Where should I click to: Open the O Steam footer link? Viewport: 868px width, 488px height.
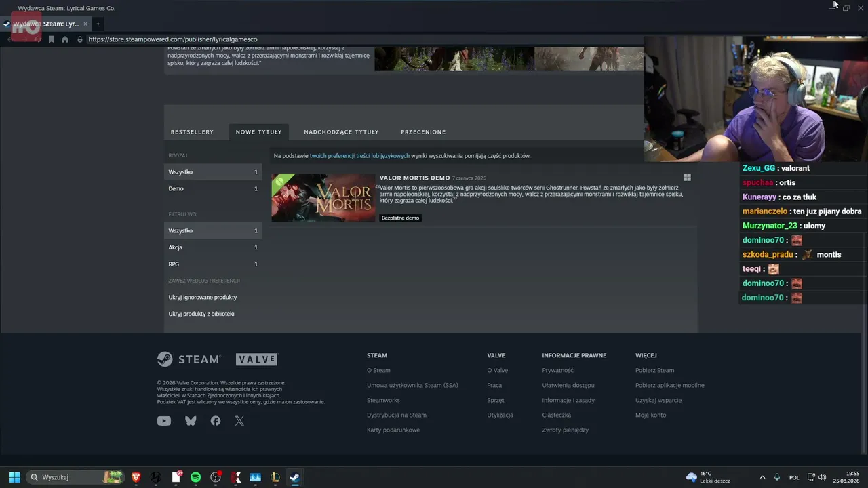pos(378,370)
